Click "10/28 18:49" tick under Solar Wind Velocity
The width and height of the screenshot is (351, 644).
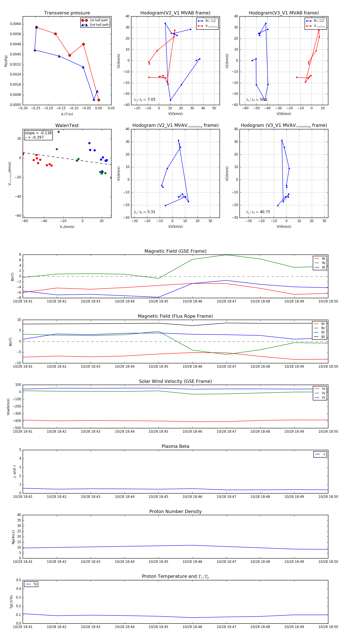(294, 431)
